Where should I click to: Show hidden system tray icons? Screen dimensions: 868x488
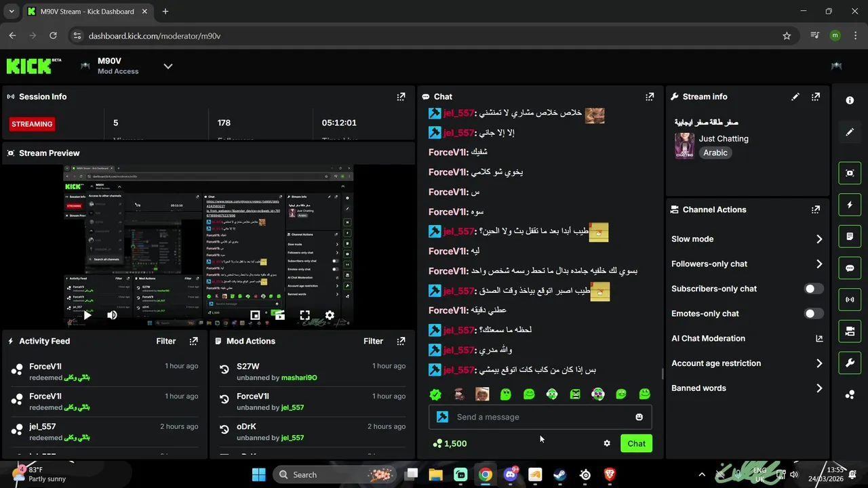coord(702,474)
